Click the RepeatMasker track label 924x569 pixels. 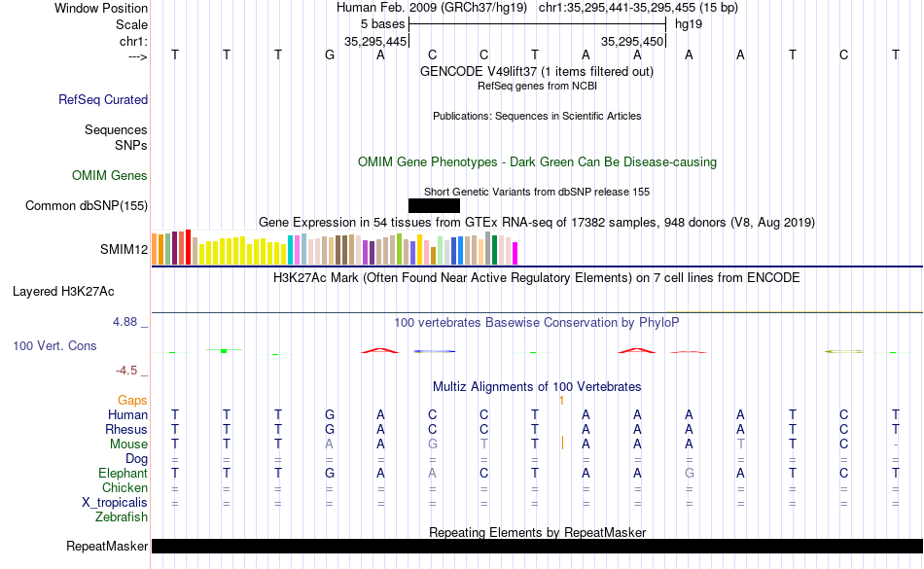(107, 546)
